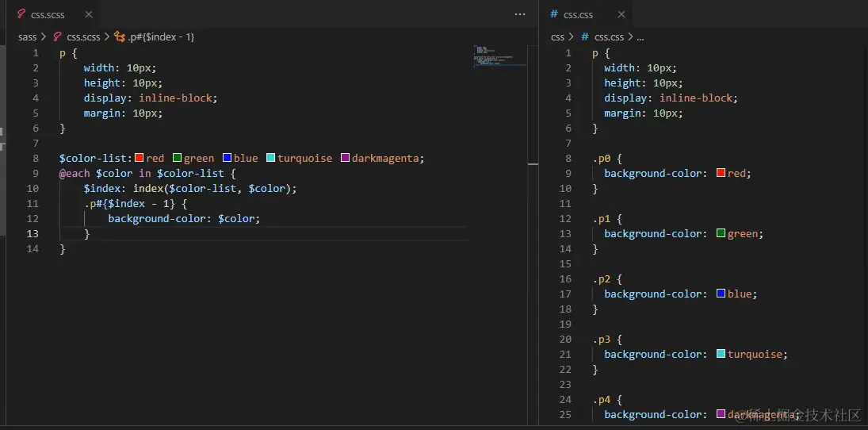The height and width of the screenshot is (430, 868).
Task: Close the css.scss tab
Action: pyautogui.click(x=89, y=14)
